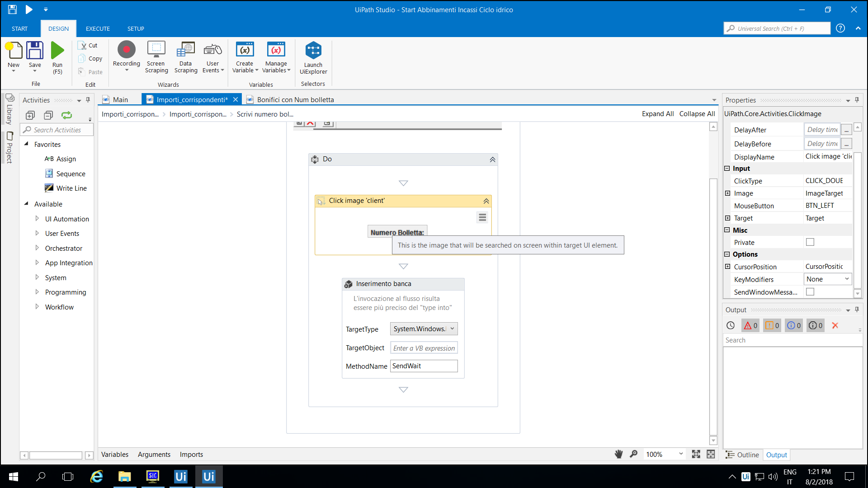Unpin the Properties panel
The width and height of the screenshot is (868, 488).
pyautogui.click(x=857, y=100)
